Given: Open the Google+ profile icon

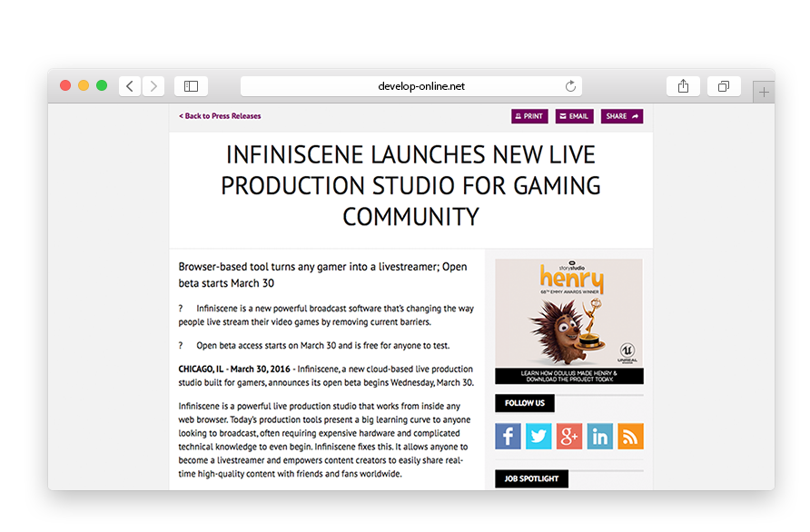Looking at the screenshot, I should coord(569,437).
